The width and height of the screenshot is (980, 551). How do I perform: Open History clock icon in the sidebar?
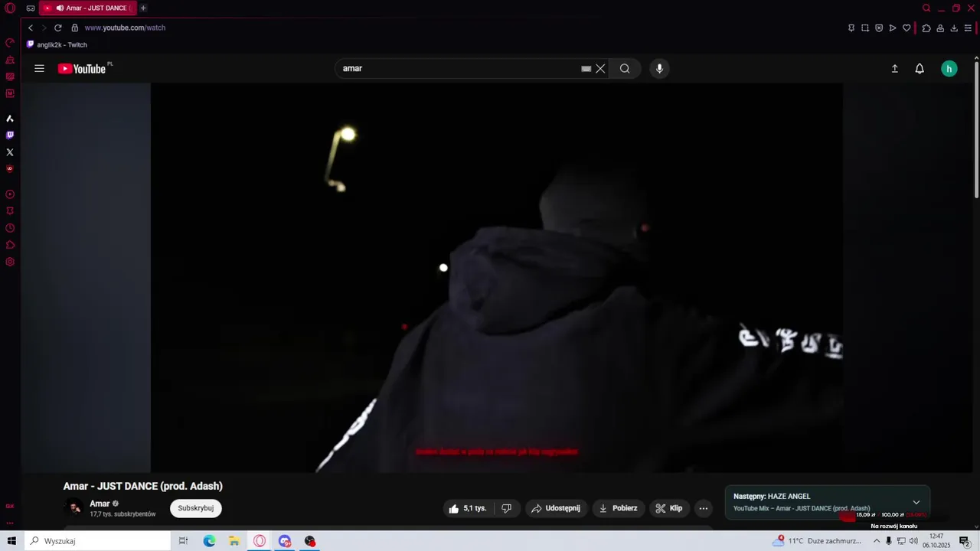(x=10, y=228)
